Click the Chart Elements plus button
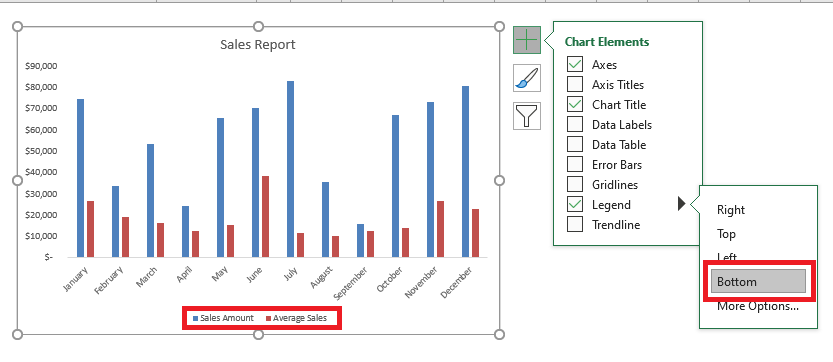This screenshot has width=833, height=362. click(526, 40)
